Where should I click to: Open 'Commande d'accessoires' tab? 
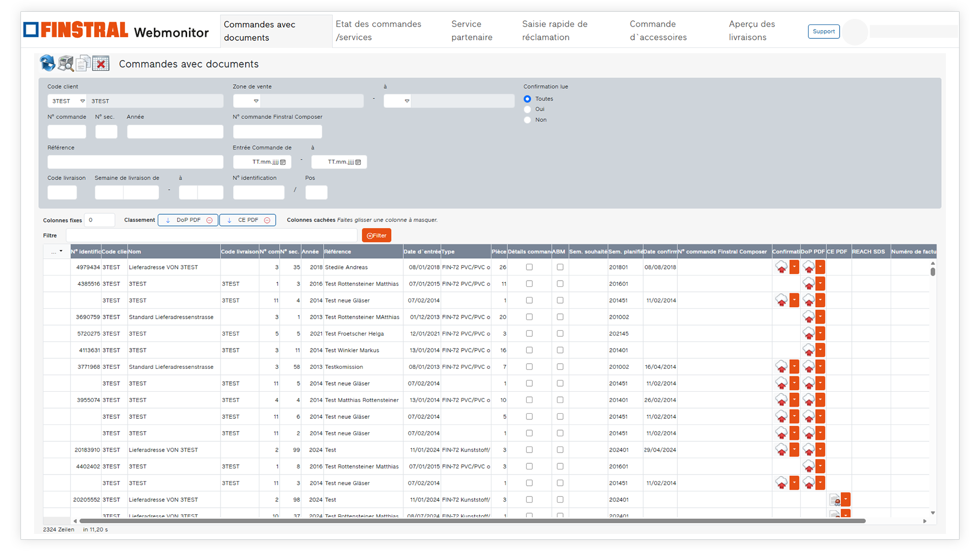click(x=658, y=31)
